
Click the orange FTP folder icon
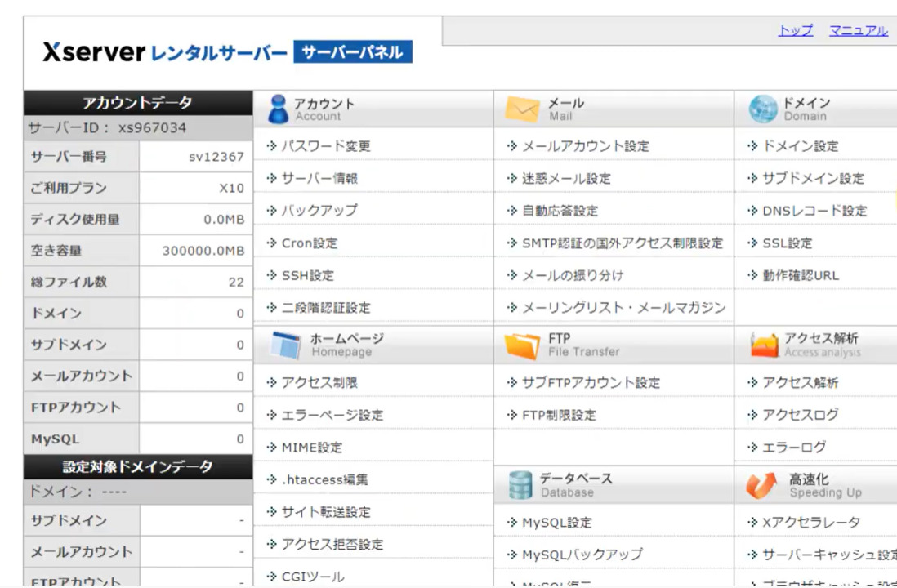[522, 345]
